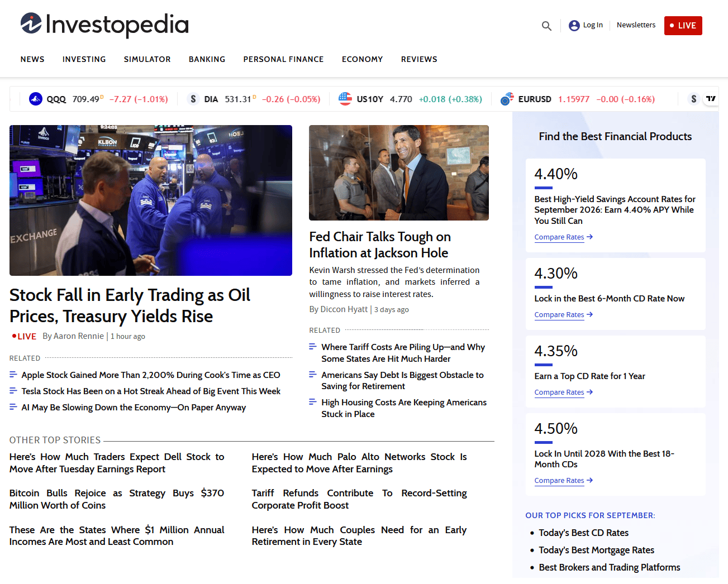
Task: Open the NEWS menu
Action: (x=32, y=59)
